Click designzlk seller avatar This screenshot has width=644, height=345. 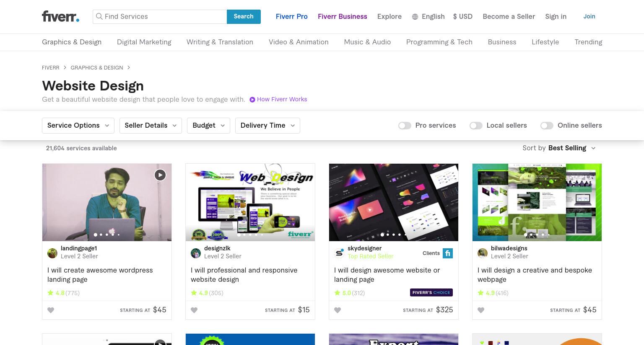point(196,253)
